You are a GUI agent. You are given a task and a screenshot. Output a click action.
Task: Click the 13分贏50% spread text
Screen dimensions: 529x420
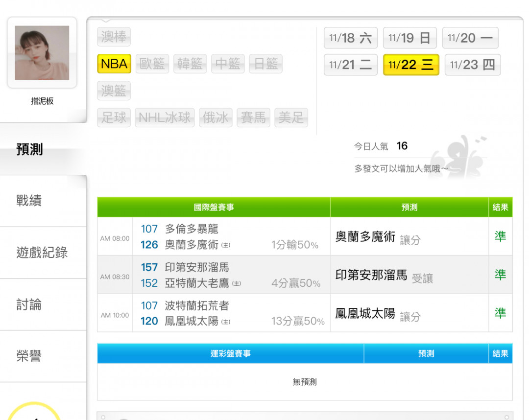pyautogui.click(x=298, y=321)
